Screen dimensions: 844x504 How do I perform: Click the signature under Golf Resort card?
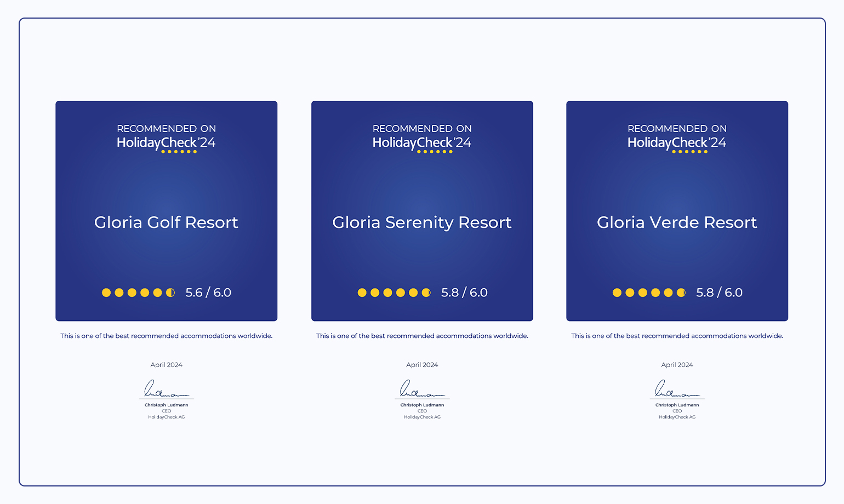(166, 390)
